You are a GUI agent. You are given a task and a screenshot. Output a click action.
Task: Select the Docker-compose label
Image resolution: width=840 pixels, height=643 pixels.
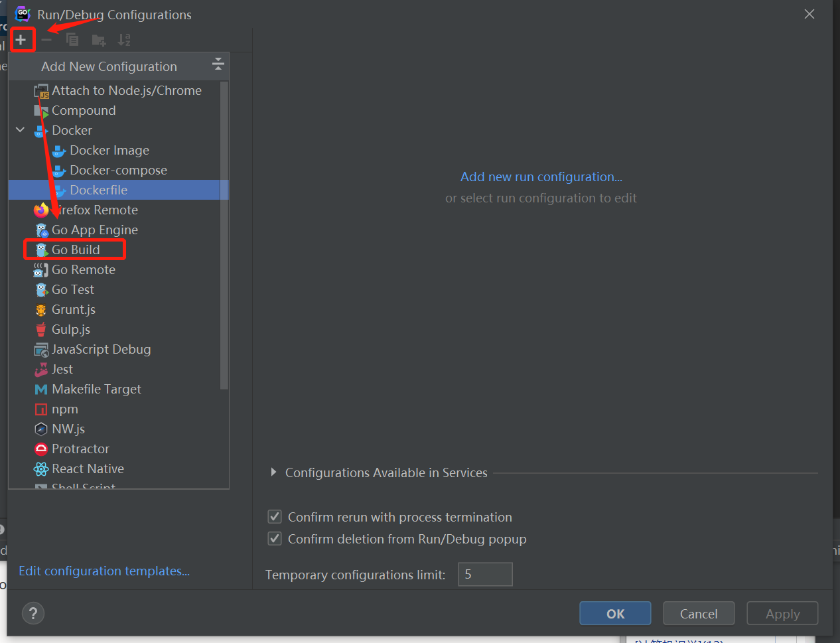118,170
